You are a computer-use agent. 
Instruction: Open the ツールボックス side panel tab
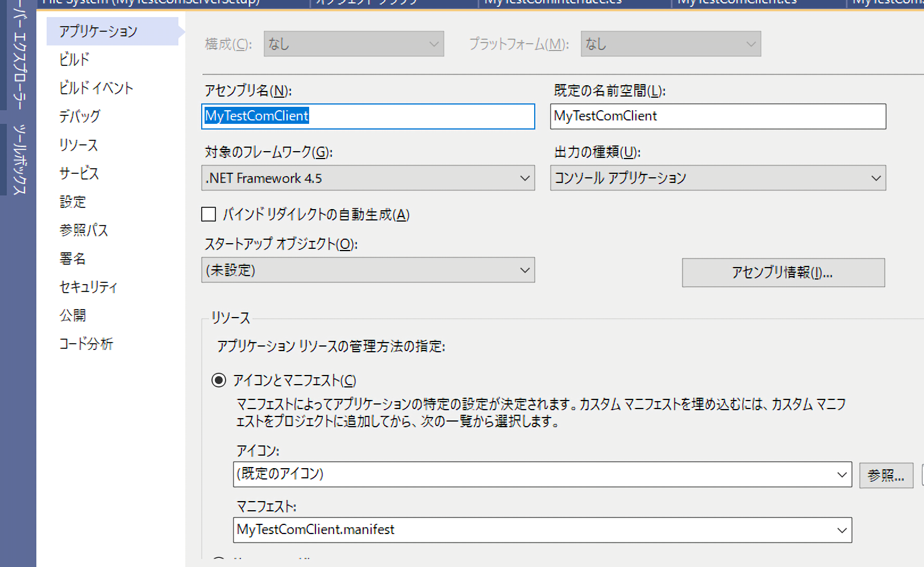coord(19,159)
